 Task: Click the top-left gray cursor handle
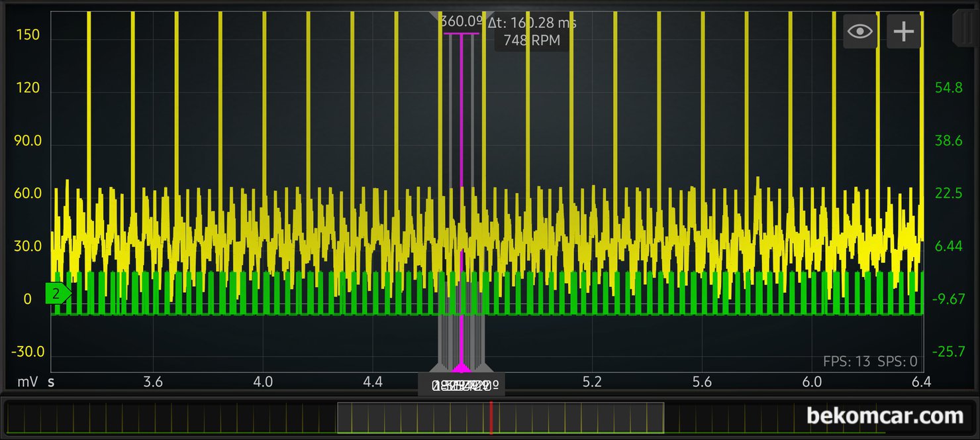click(x=435, y=14)
